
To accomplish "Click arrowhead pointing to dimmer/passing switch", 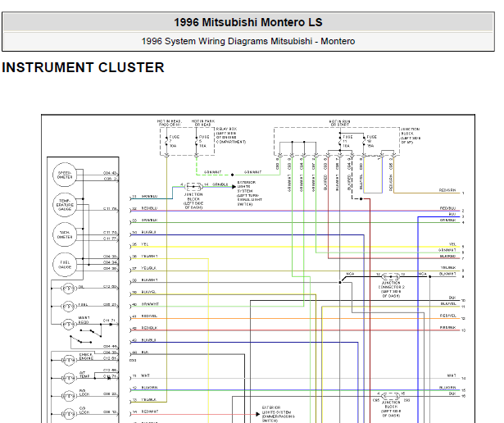I will (x=258, y=414).
